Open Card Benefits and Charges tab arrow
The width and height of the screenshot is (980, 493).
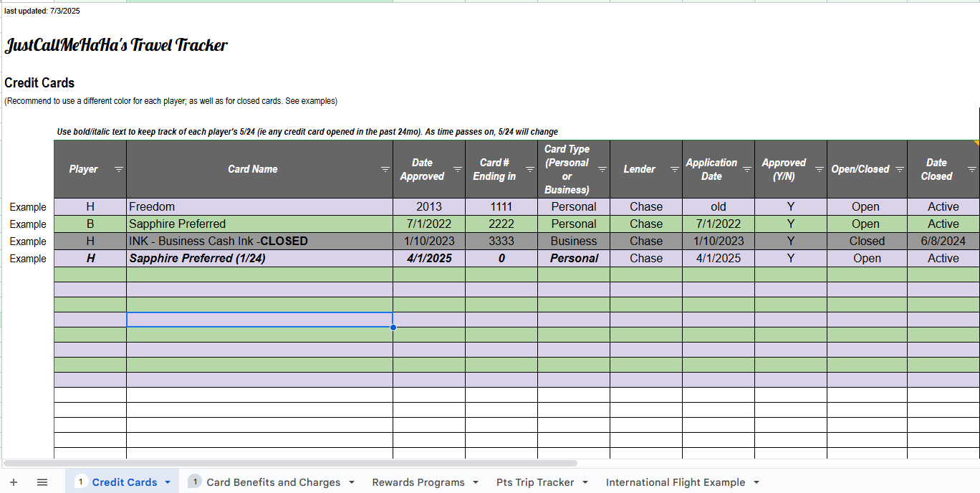pyautogui.click(x=352, y=482)
